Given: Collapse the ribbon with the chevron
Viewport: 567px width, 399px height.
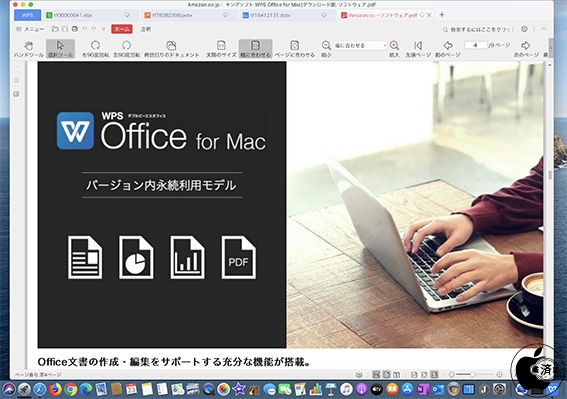Looking at the screenshot, I should point(544,29).
